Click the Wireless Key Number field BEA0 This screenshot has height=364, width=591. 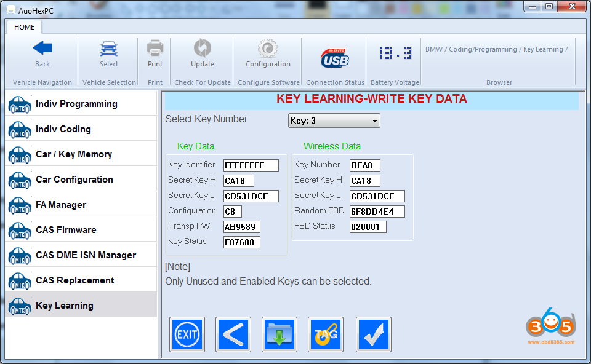[x=365, y=165]
